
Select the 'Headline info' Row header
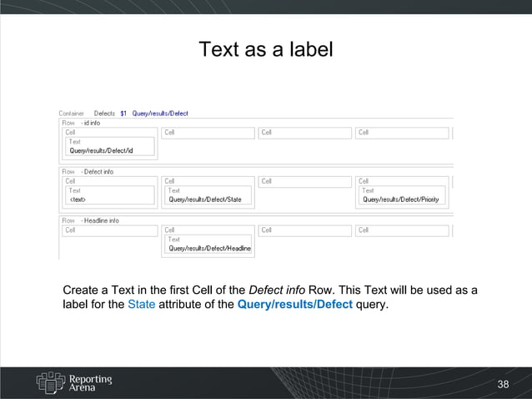click(91, 220)
